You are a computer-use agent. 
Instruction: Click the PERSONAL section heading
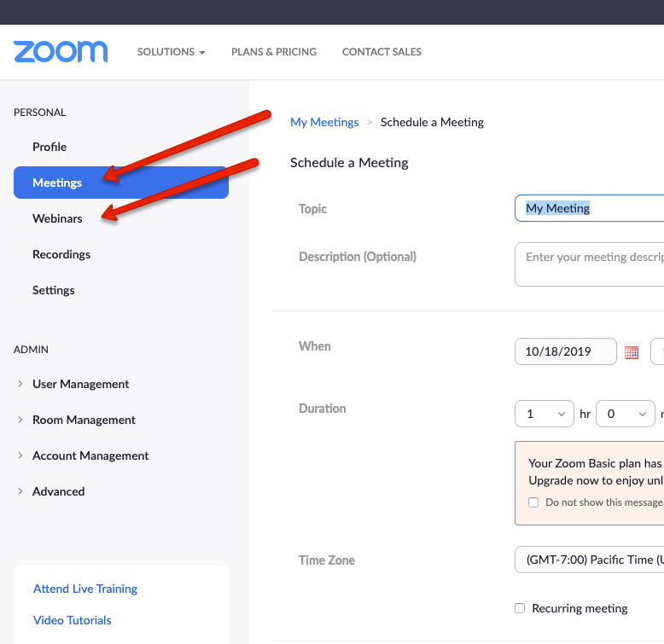click(x=40, y=113)
